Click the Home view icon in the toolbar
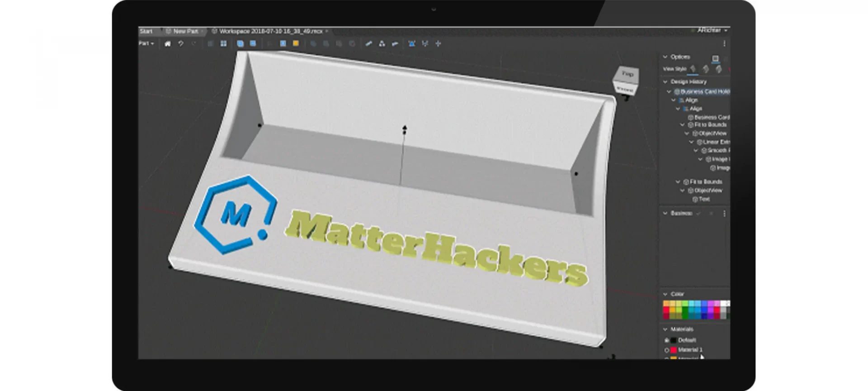 pyautogui.click(x=168, y=44)
